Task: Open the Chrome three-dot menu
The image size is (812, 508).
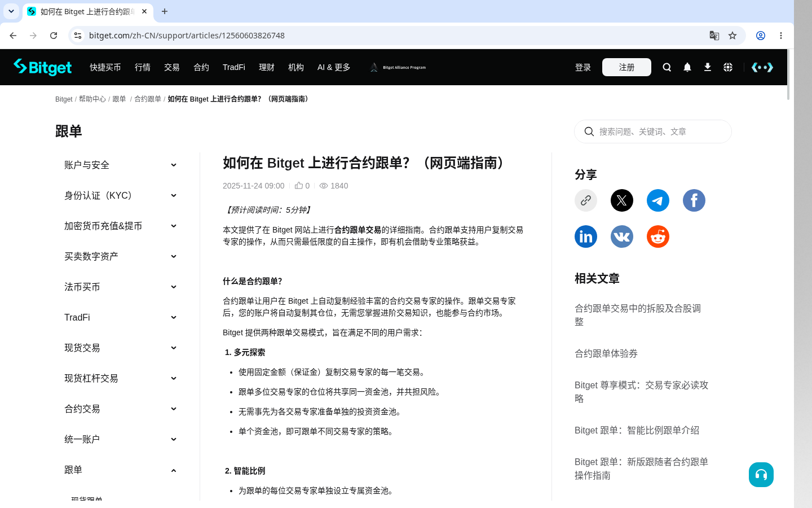Action: [781, 36]
